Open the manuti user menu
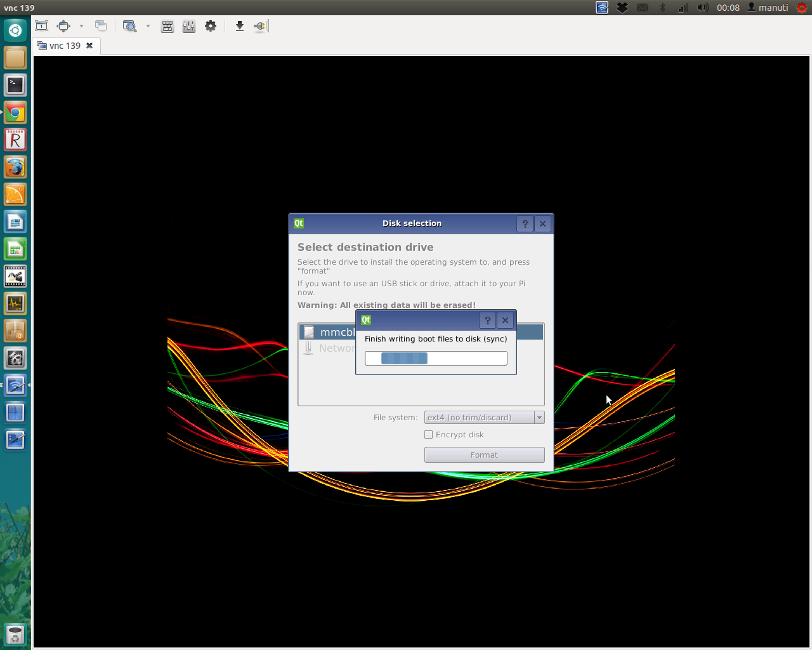The image size is (812, 650). (x=768, y=8)
